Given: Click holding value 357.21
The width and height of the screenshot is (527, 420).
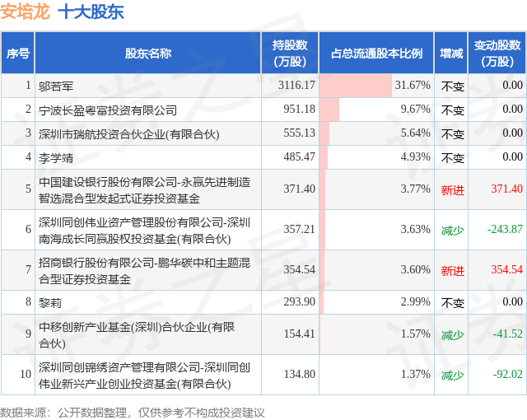Looking at the screenshot, I should point(299,229).
